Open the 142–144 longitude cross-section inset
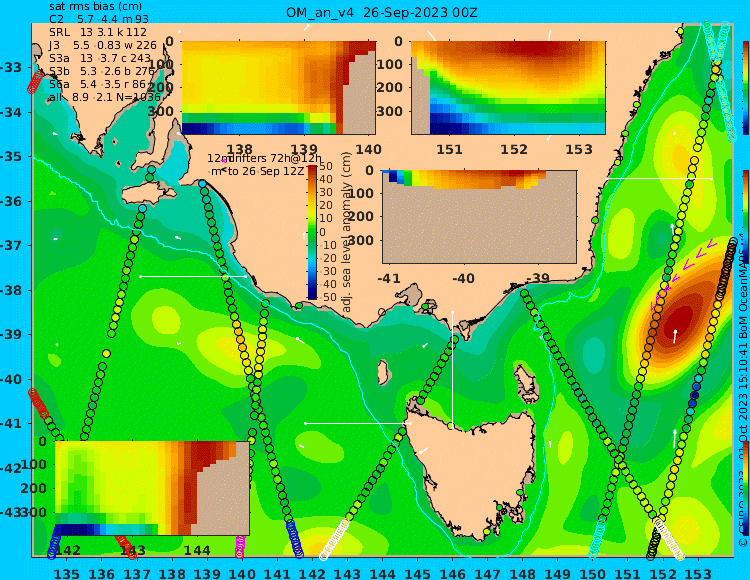This screenshot has width=750, height=580. (152, 488)
